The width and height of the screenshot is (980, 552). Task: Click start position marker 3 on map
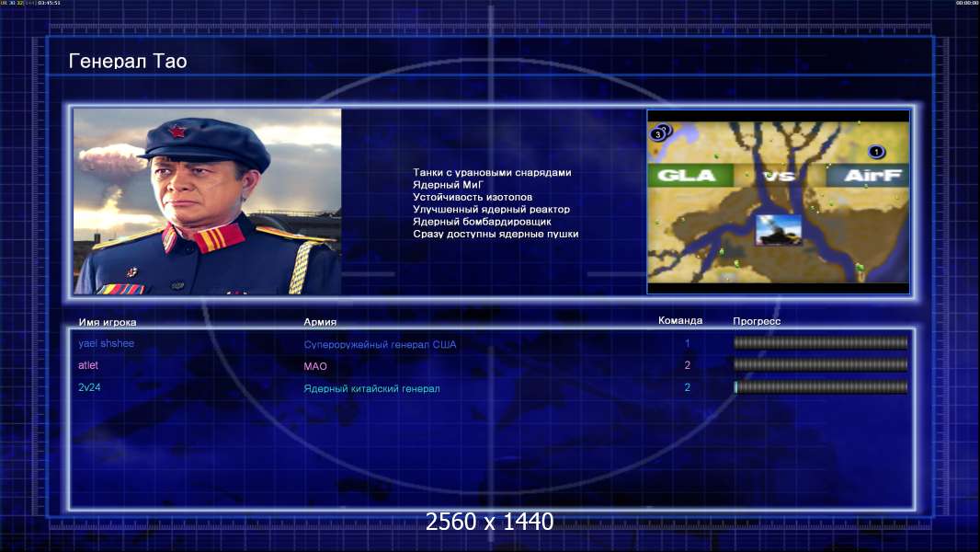coord(657,134)
